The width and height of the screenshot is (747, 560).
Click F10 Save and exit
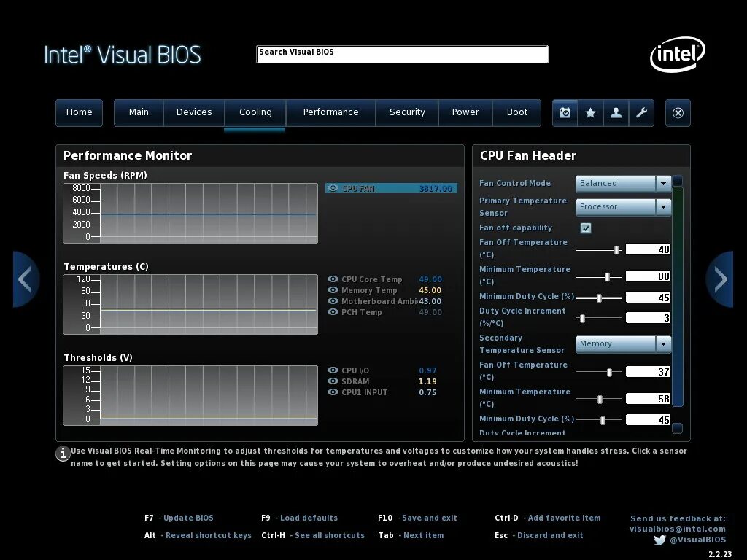[417, 518]
